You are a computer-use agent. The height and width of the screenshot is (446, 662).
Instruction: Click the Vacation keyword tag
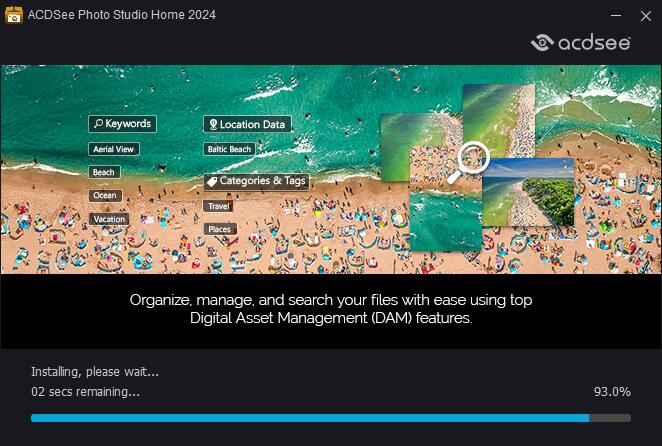click(109, 219)
